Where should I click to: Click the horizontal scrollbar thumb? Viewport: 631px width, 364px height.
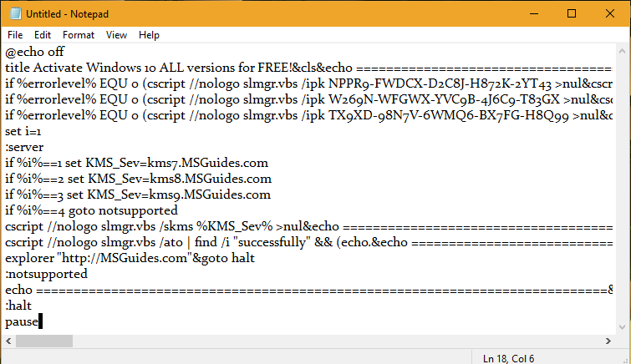pos(44,341)
